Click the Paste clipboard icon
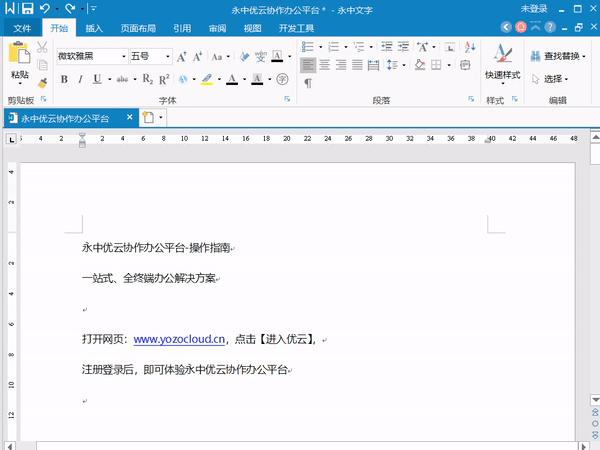The height and width of the screenshot is (450, 600). 20,53
